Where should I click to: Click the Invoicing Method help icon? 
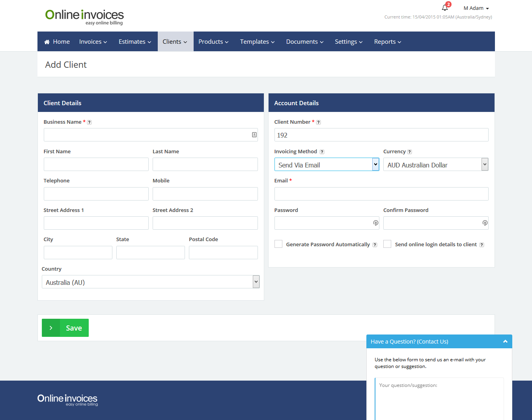(322, 152)
